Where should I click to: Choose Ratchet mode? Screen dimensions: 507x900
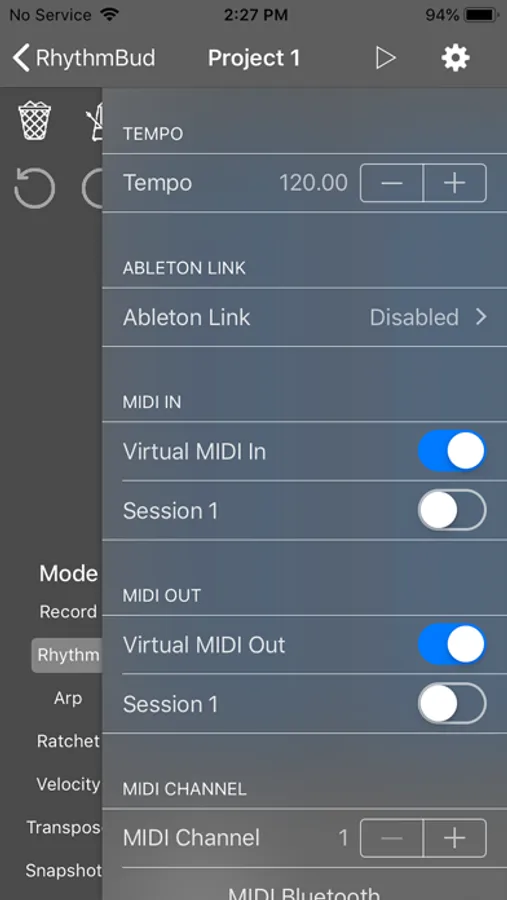point(68,741)
